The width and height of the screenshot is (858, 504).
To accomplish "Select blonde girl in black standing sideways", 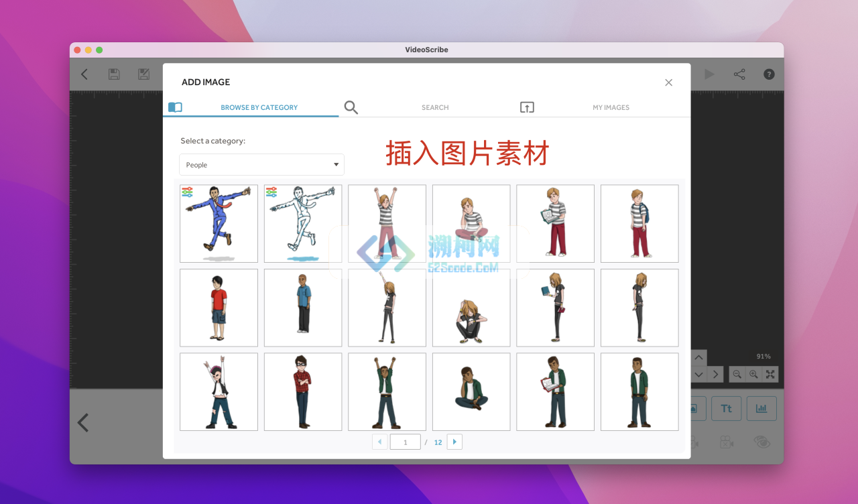I will point(639,308).
